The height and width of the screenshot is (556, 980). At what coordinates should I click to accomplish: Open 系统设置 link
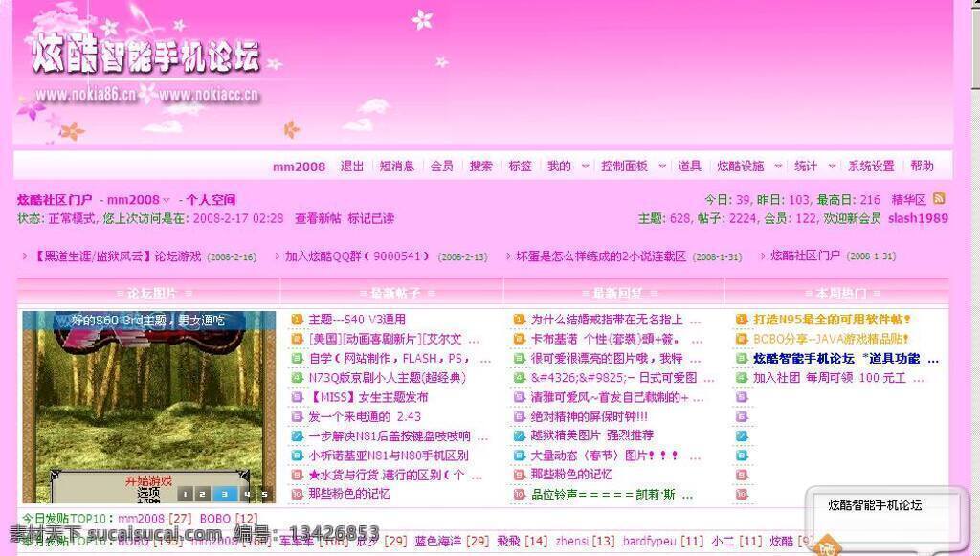click(871, 167)
